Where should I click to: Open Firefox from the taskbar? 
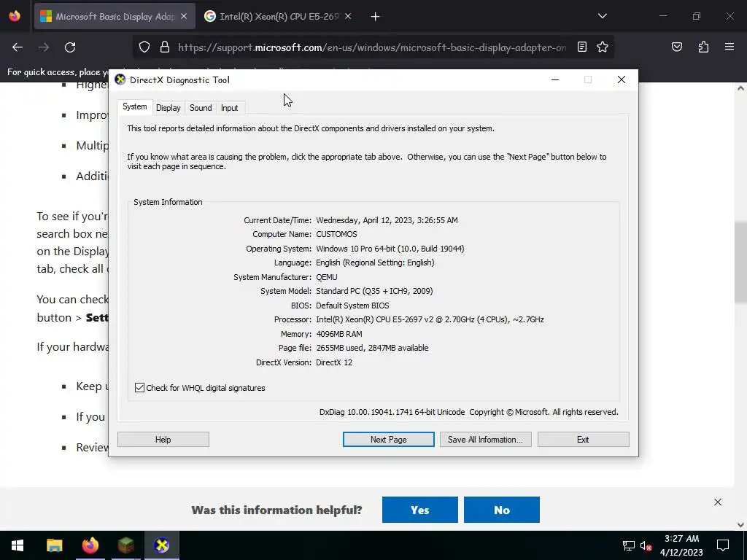point(90,545)
